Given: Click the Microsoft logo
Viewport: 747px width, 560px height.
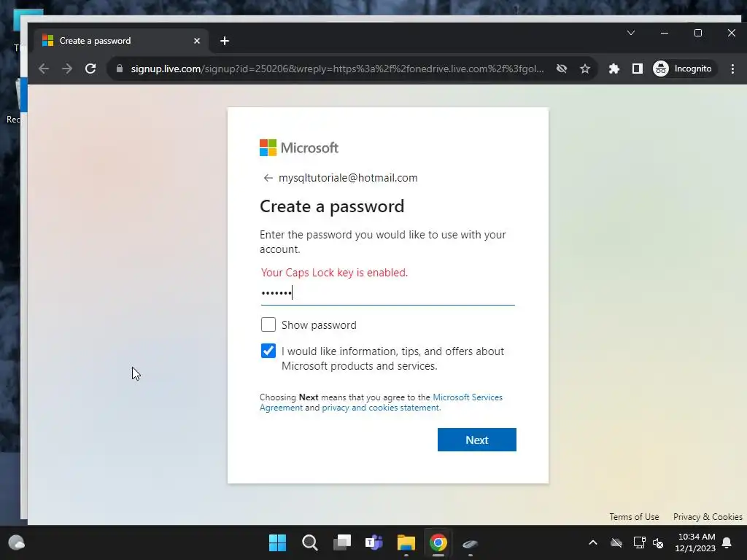Looking at the screenshot, I should click(299, 147).
